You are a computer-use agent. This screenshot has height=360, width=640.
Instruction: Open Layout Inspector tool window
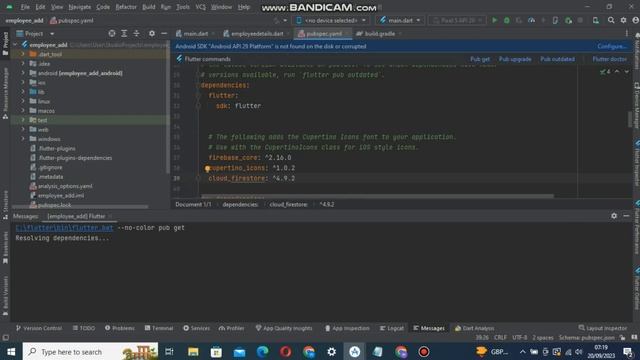pos(602,328)
